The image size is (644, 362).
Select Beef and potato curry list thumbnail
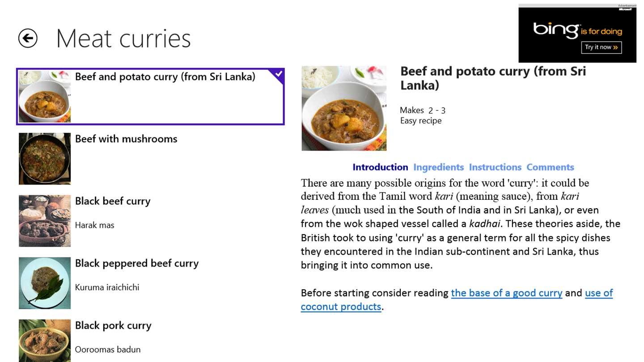(x=45, y=97)
